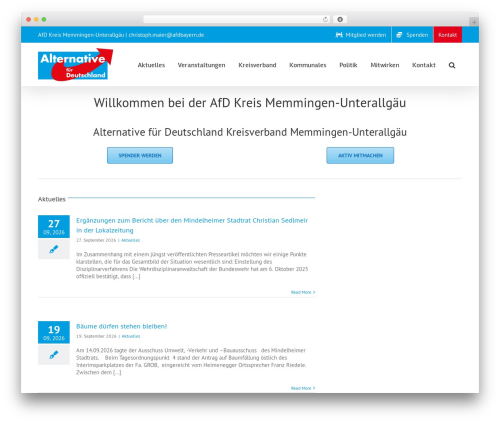The width and height of the screenshot is (500, 423).
Task: Click the pen icon under the 27 date box
Action: pyautogui.click(x=54, y=249)
